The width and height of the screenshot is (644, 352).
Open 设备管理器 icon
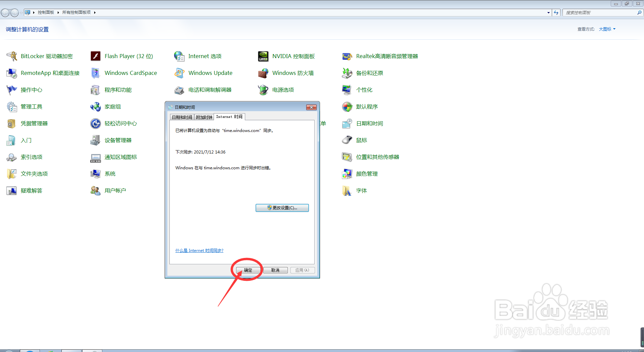coord(96,140)
